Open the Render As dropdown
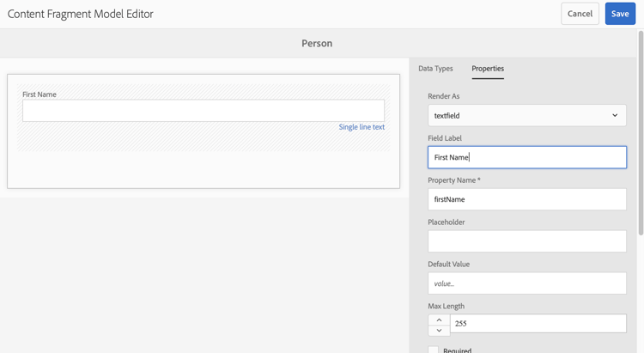Screen dimensions: 644x353 click(x=527, y=115)
